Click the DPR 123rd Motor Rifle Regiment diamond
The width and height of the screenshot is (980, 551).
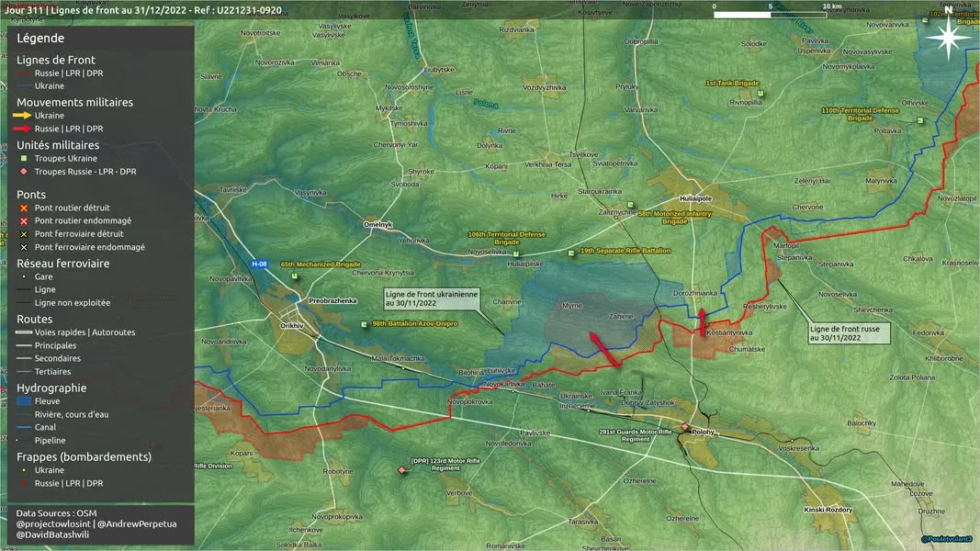[402, 470]
